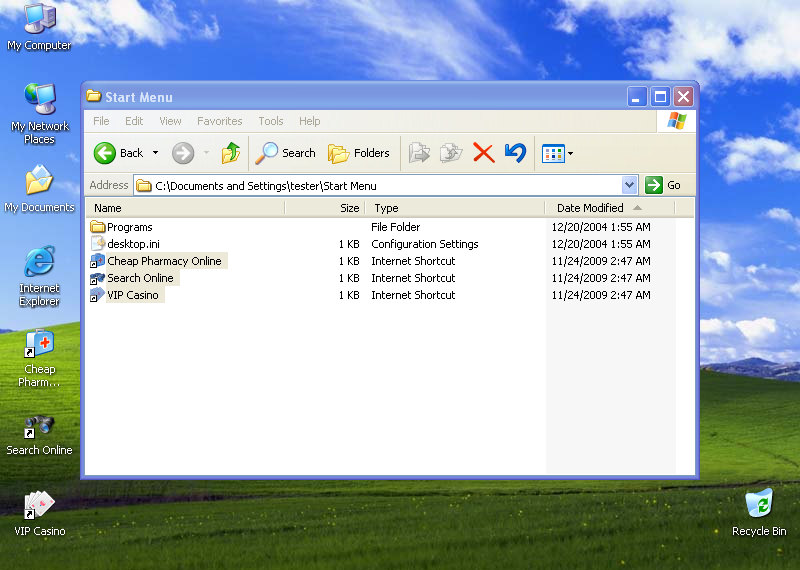Screen dimensions: 800x570
Task: Click the Move To toolbar icon
Action: 419,153
